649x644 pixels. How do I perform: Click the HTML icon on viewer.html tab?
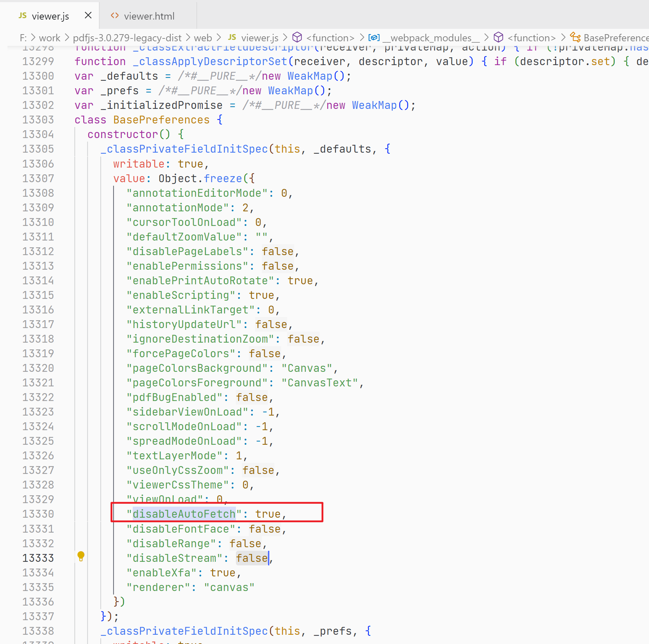pos(115,16)
